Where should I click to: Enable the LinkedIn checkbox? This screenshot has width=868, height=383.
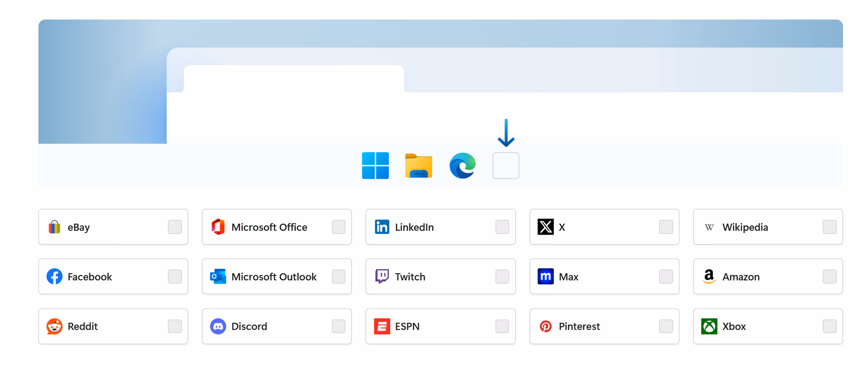[502, 227]
